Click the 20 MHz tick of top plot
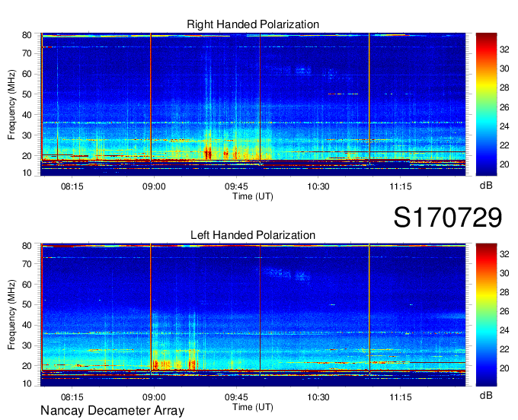This screenshot has width=518, height=420. coord(27,156)
